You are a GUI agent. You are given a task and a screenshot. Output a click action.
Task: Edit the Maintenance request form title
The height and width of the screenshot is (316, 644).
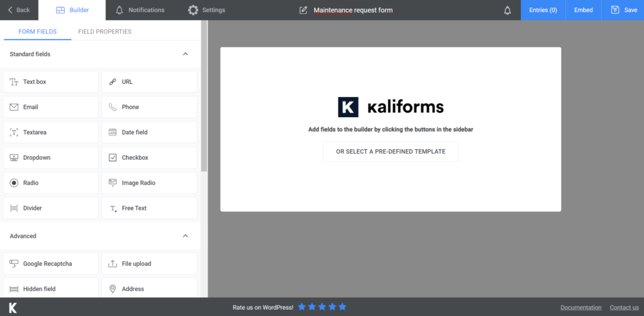tap(353, 10)
